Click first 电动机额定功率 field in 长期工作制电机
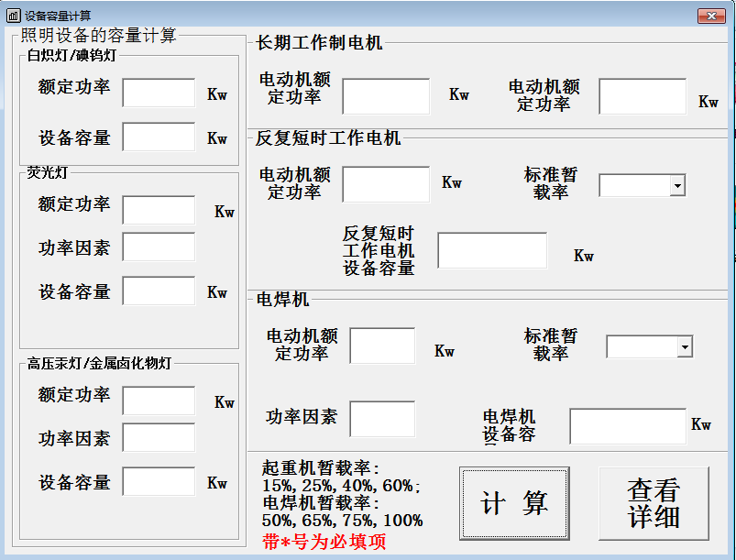The height and width of the screenshot is (560, 736). (x=386, y=96)
